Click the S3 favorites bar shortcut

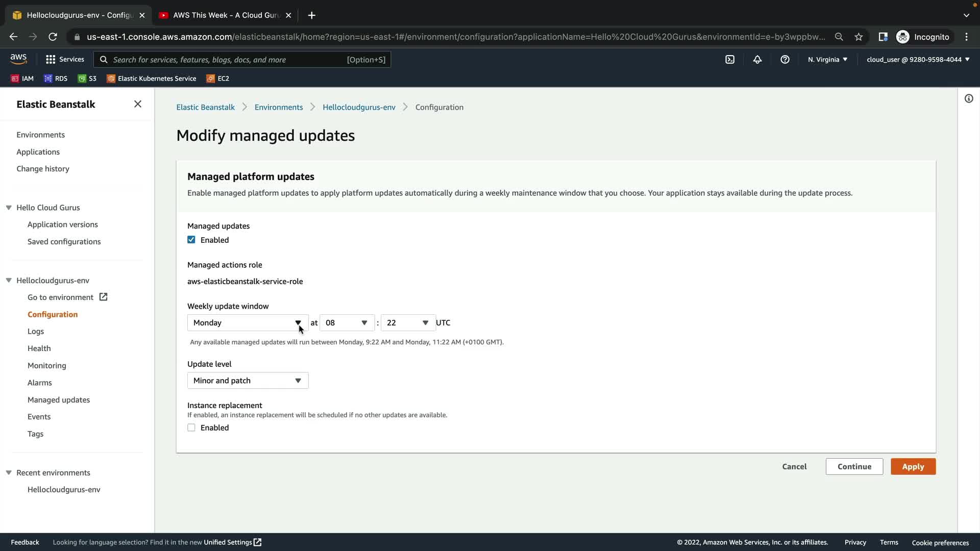click(87, 79)
